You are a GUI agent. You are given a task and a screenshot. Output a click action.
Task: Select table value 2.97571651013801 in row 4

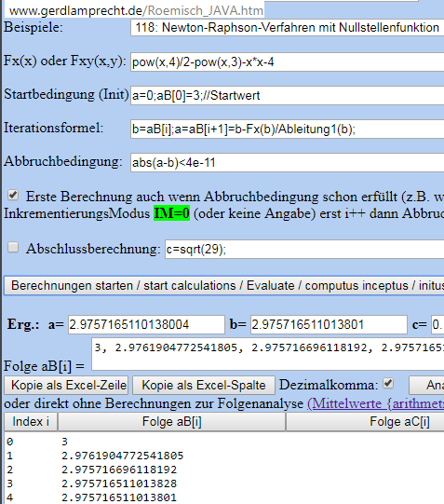click(119, 497)
